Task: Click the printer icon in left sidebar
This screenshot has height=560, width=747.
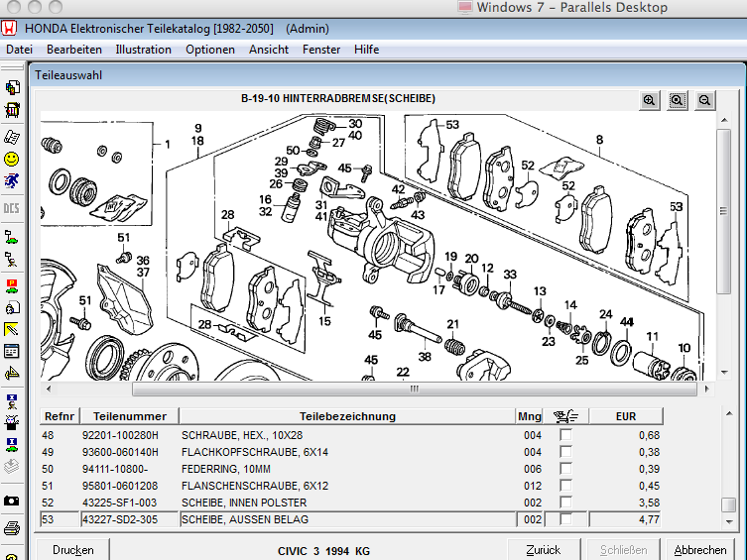Action: pos(12,527)
